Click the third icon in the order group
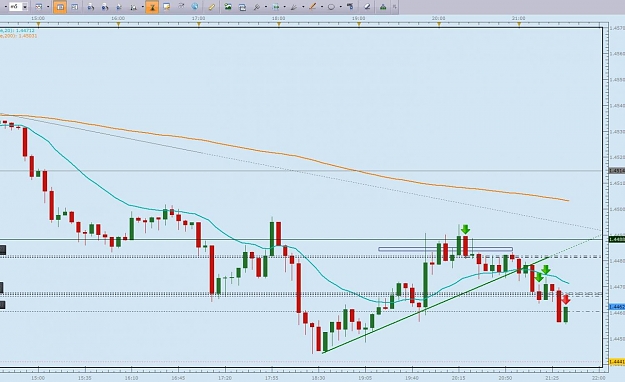This screenshot has height=382, width=625. (119, 7)
